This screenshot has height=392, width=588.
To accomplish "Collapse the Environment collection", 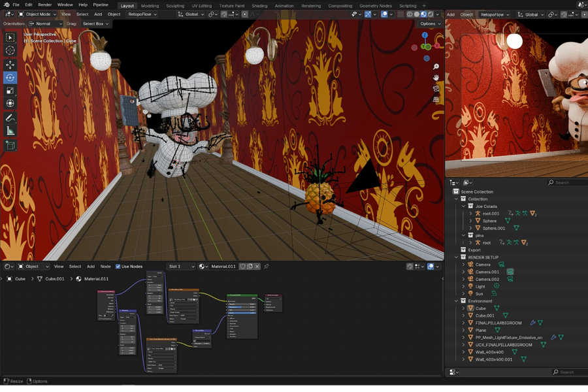I will point(457,301).
